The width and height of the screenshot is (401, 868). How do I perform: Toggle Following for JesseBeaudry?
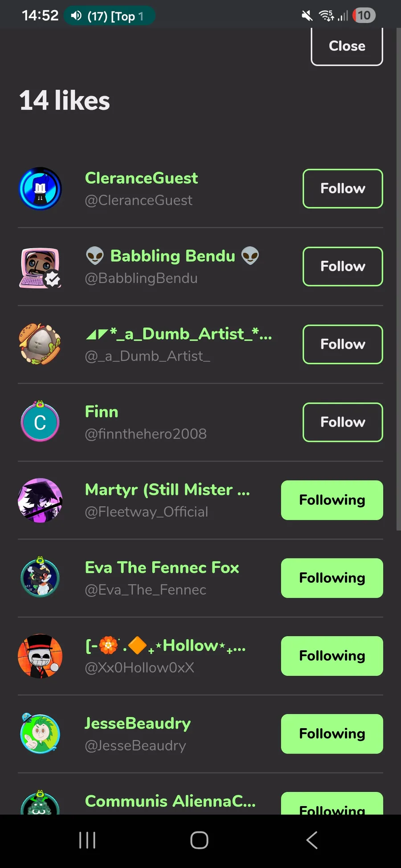pos(331,734)
